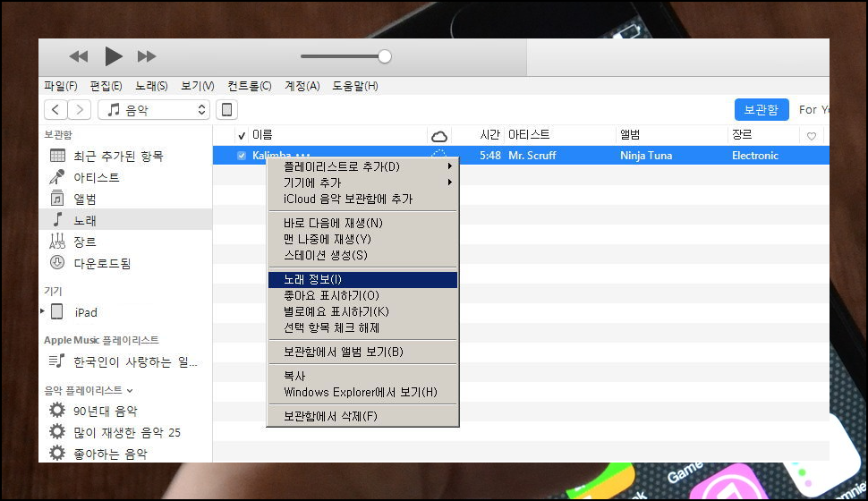The width and height of the screenshot is (868, 501).
Task: Select 다운로드됨 in the sidebar
Action: [x=125, y=263]
